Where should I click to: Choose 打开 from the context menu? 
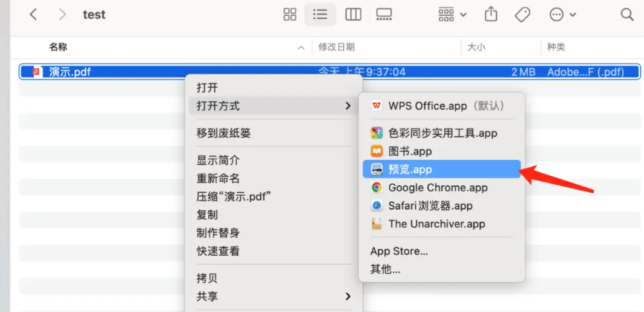click(x=274, y=88)
